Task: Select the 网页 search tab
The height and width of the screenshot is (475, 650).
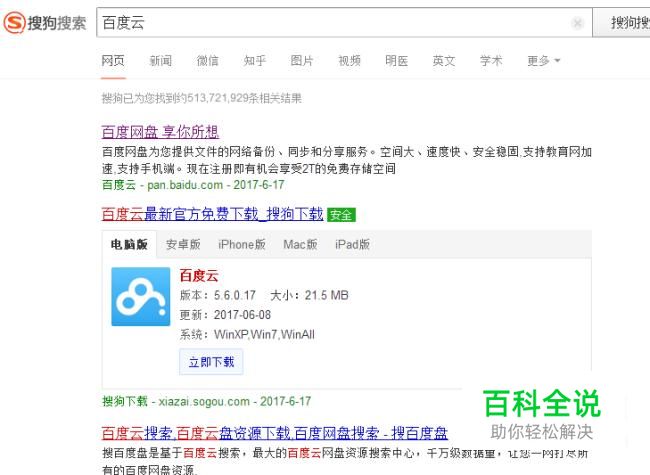Action: (x=113, y=61)
